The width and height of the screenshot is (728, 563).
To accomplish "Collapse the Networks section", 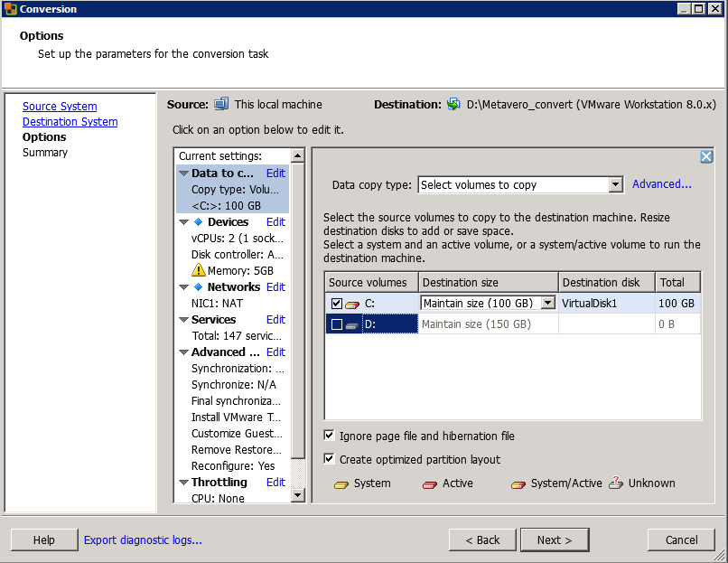I will [x=184, y=287].
